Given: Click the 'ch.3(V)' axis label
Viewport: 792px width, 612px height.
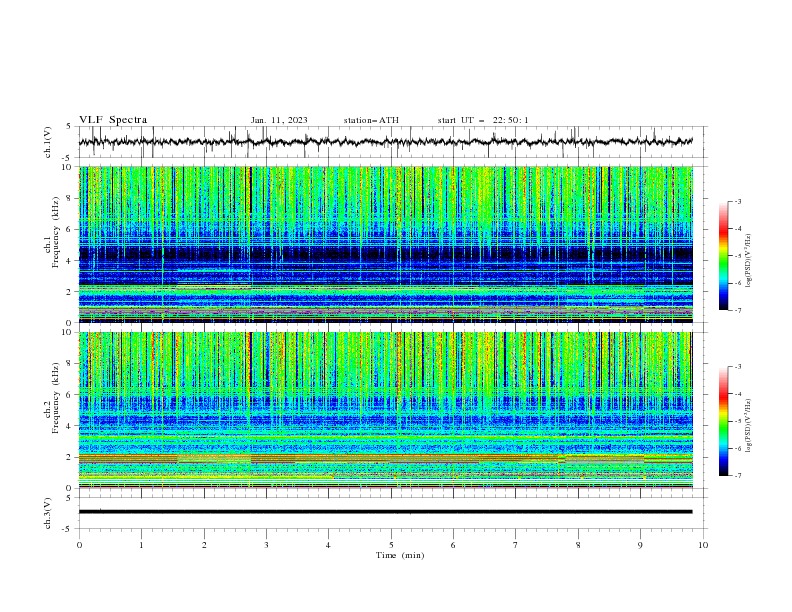Looking at the screenshot, I should (48, 513).
